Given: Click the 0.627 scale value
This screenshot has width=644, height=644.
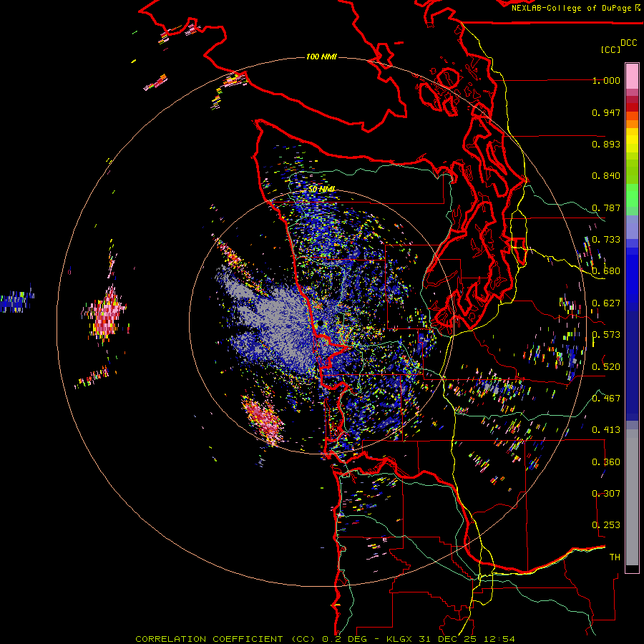Looking at the screenshot, I should 606,303.
